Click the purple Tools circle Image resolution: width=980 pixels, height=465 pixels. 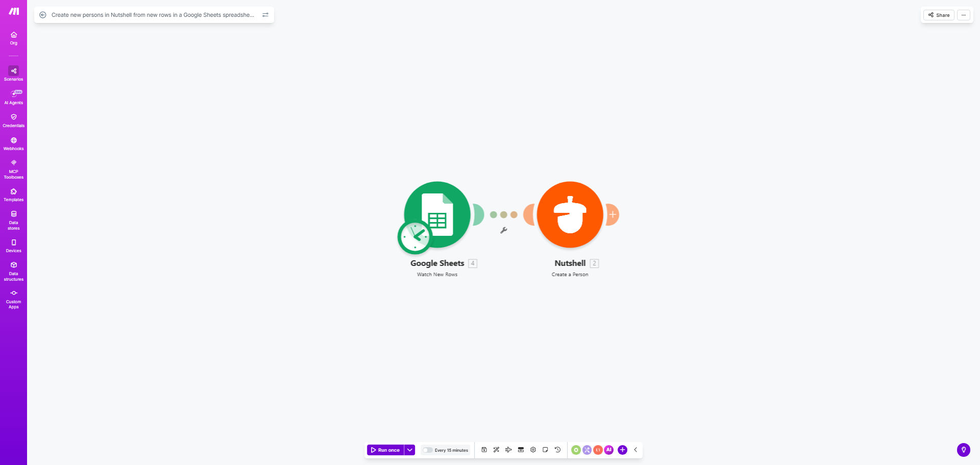tap(587, 450)
